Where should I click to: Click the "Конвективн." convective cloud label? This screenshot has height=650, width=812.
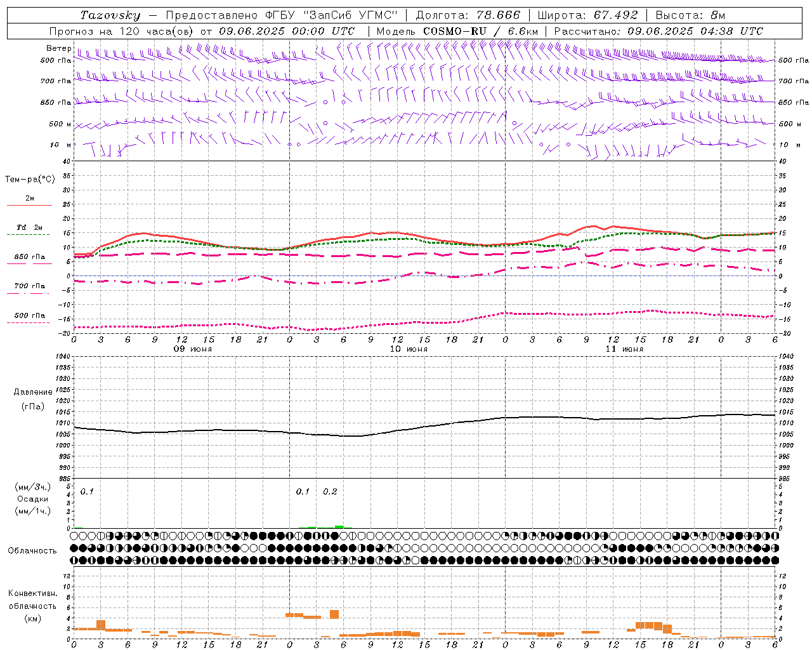32,594
